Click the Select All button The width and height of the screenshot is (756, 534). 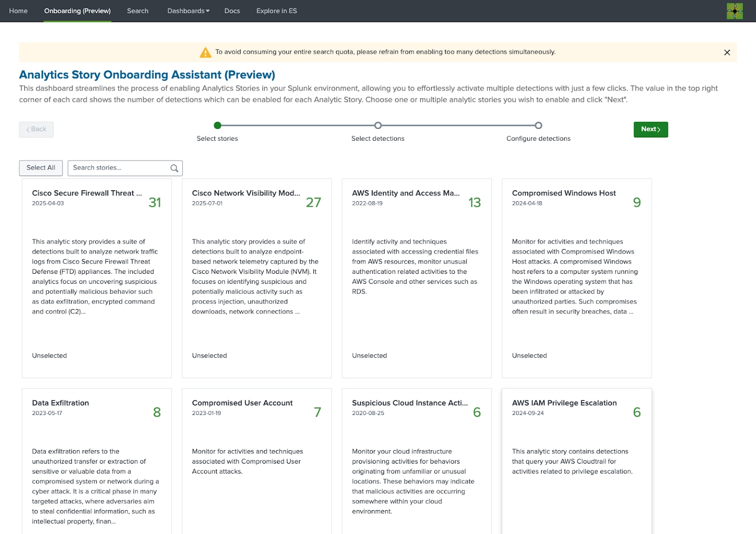click(41, 168)
